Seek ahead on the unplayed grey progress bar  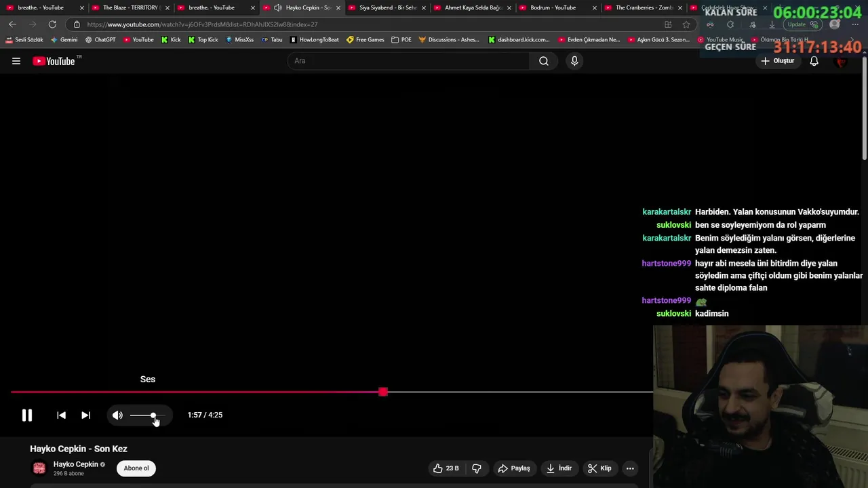[x=520, y=392]
